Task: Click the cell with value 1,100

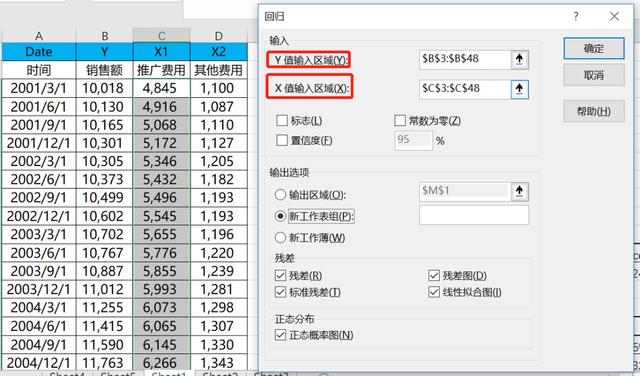Action: coord(219,88)
